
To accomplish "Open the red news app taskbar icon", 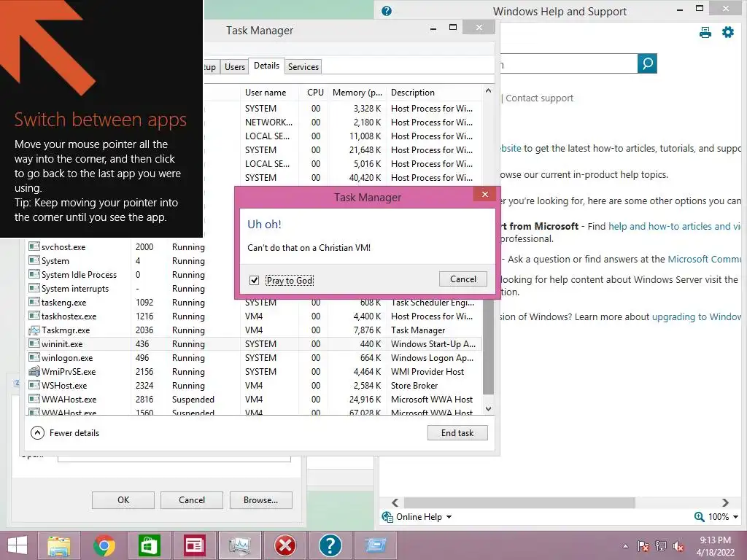I will click(x=194, y=545).
